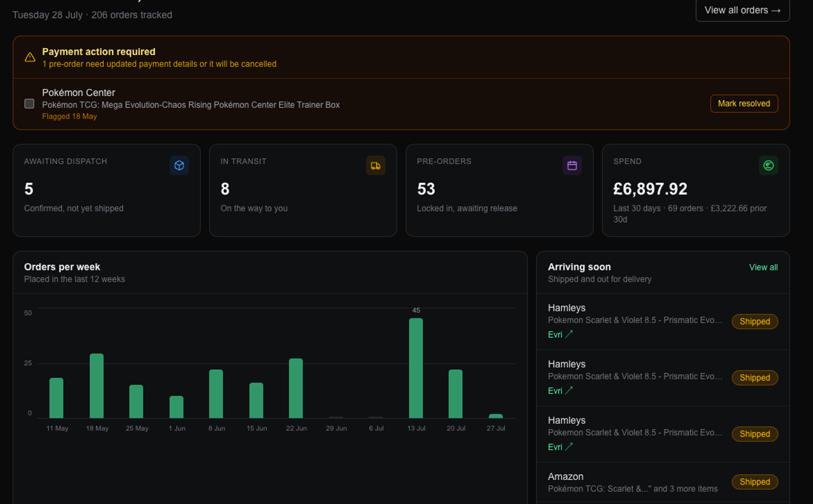The image size is (813, 504).
Task: Select the 15 Jun chart bar
Action: [x=256, y=400]
